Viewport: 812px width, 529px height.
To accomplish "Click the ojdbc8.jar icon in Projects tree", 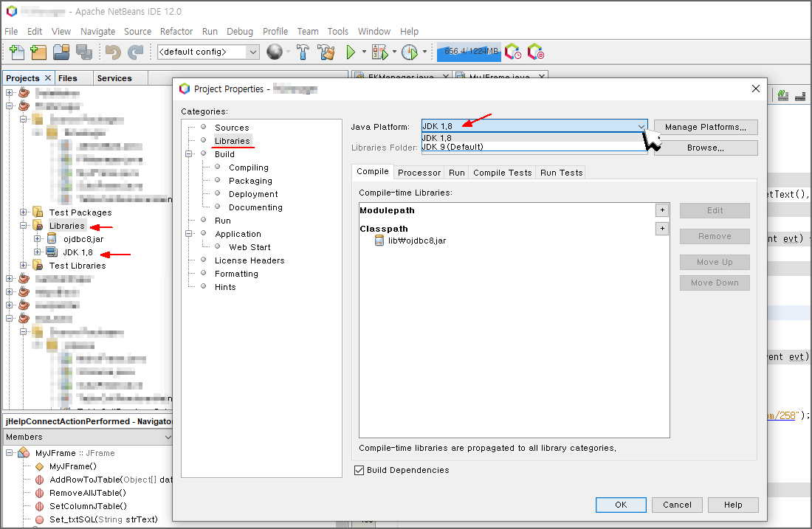I will (52, 238).
